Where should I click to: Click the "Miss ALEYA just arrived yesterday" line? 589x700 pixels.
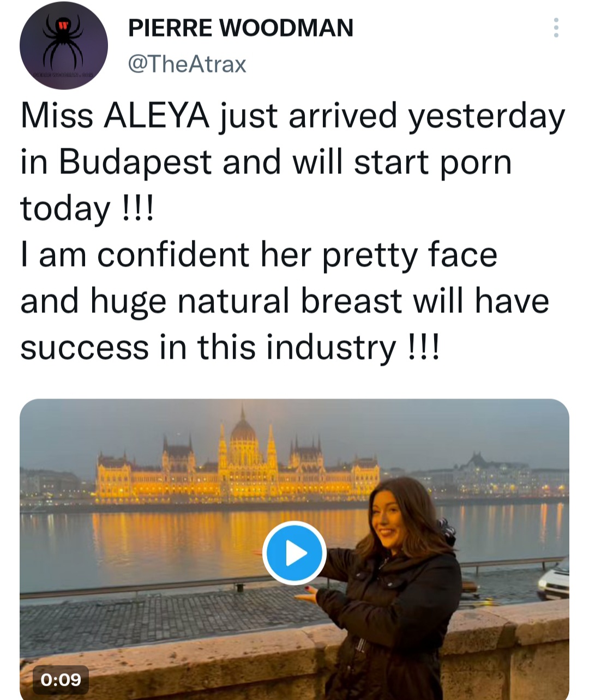292,116
